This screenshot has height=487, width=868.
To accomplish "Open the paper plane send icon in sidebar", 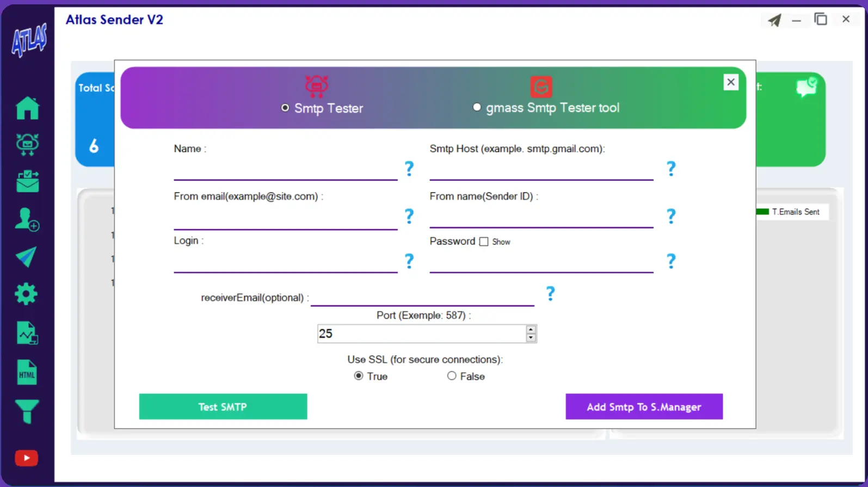I will [26, 257].
